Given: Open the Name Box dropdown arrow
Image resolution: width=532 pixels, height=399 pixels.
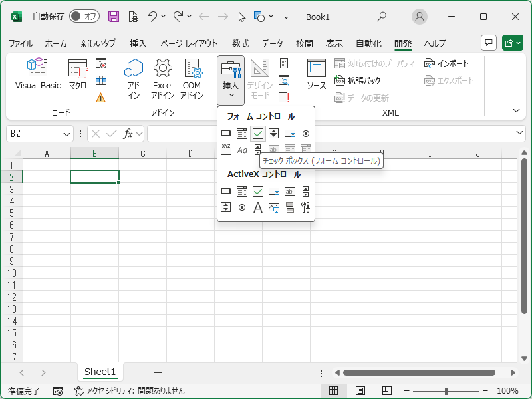Looking at the screenshot, I should click(66, 134).
